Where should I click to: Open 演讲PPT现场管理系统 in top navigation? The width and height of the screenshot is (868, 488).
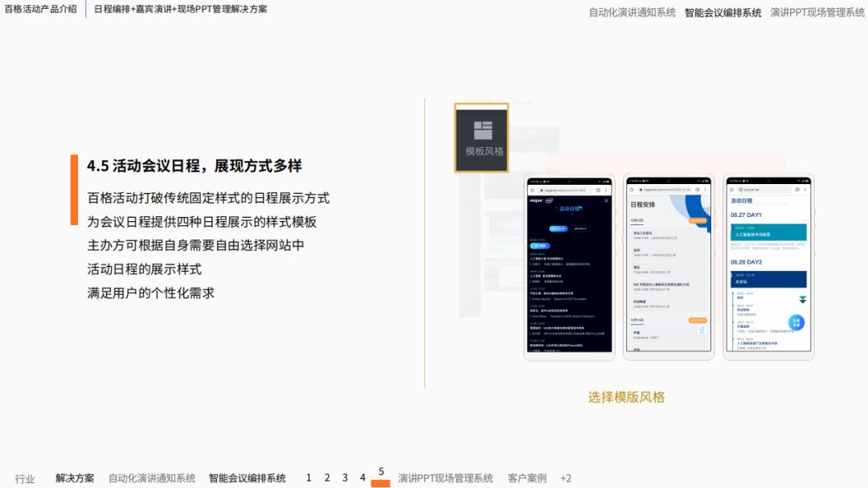[x=817, y=12]
